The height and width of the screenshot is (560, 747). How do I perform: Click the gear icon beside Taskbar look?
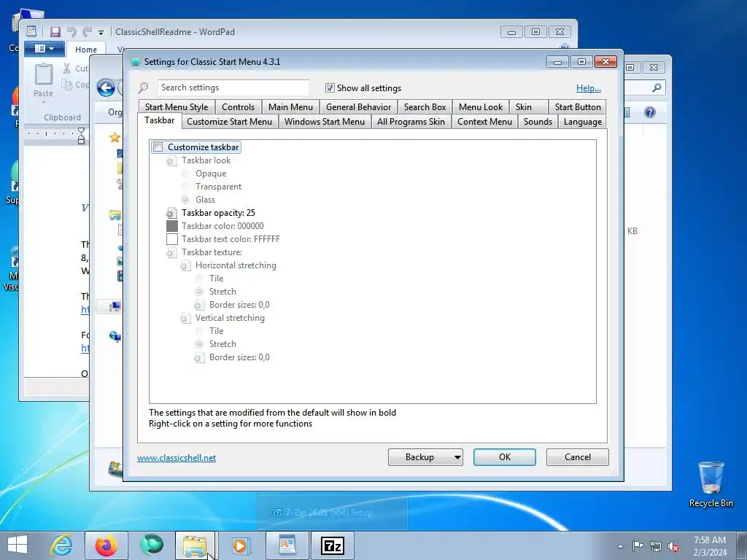coord(171,160)
